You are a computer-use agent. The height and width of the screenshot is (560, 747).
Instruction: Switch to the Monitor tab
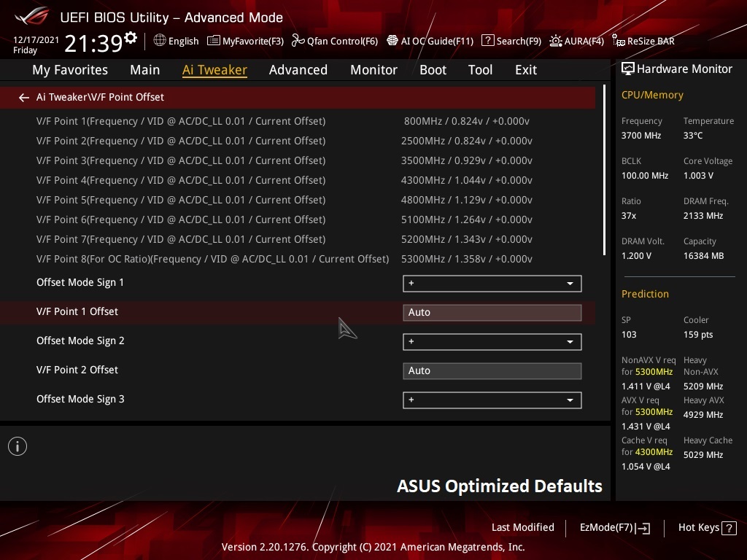tap(373, 70)
